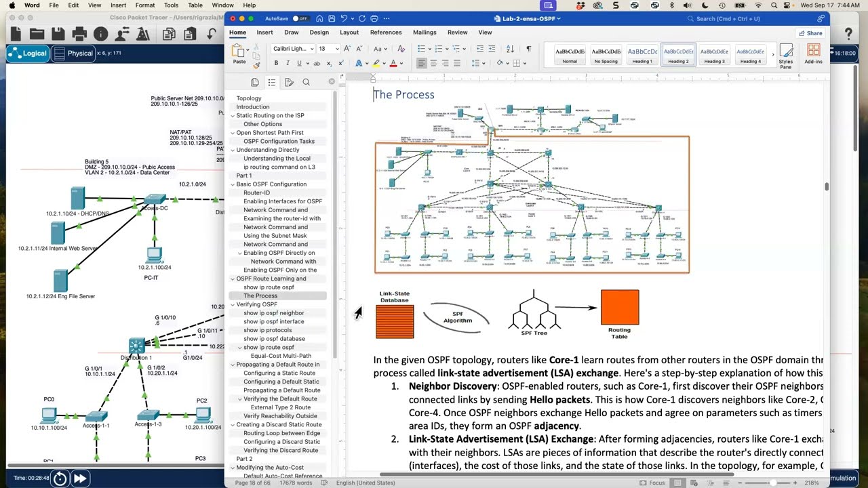Click the Redo icon in Word title bar
Image resolution: width=868 pixels, height=488 pixels.
(x=361, y=18)
